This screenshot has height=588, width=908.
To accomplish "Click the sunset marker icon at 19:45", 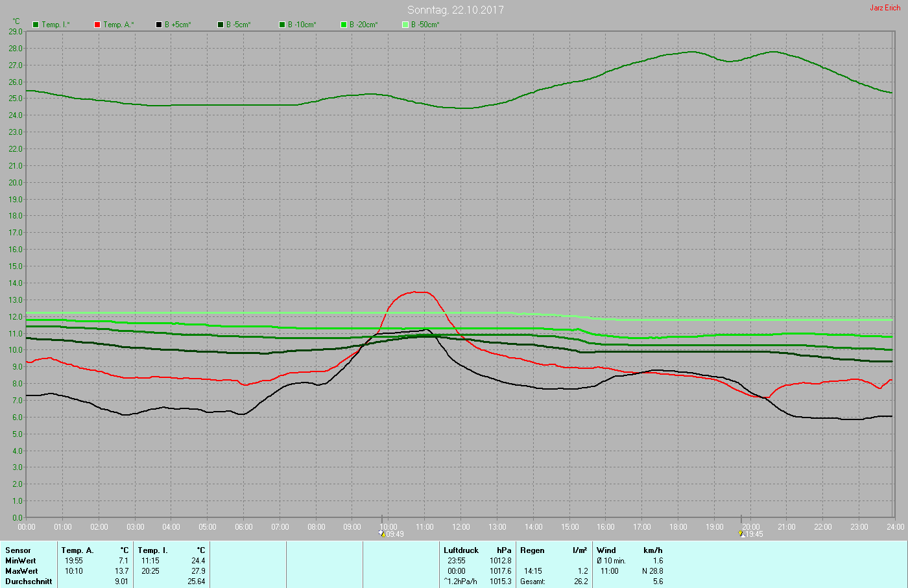I will pyautogui.click(x=741, y=534).
